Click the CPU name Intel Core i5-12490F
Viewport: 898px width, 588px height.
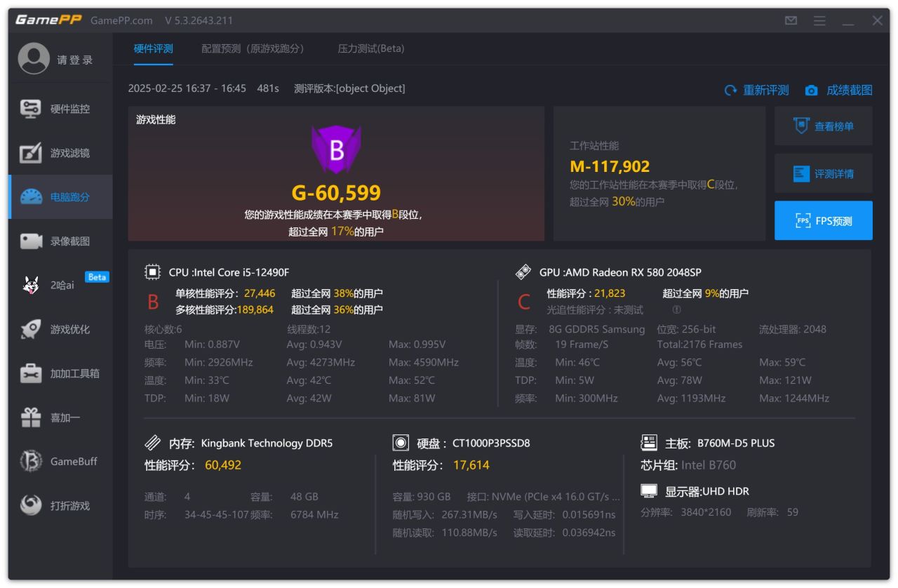241,272
